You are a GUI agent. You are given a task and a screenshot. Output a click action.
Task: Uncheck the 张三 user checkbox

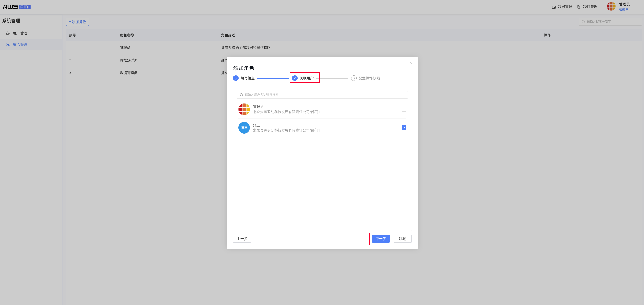404,128
